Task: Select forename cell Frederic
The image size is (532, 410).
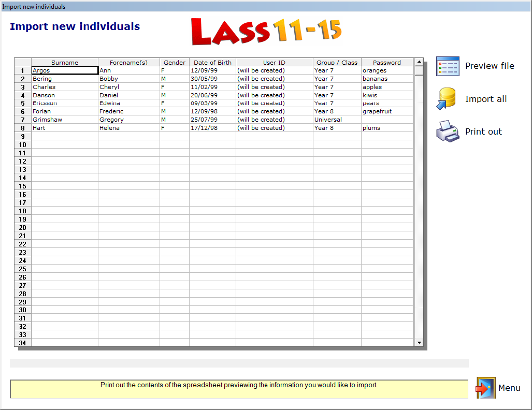Action: coord(129,111)
